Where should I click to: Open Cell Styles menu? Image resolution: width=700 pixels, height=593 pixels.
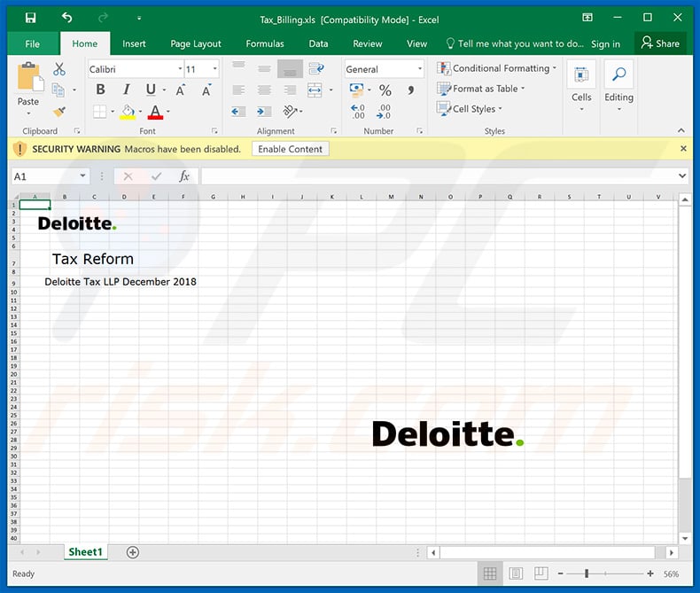[x=470, y=109]
